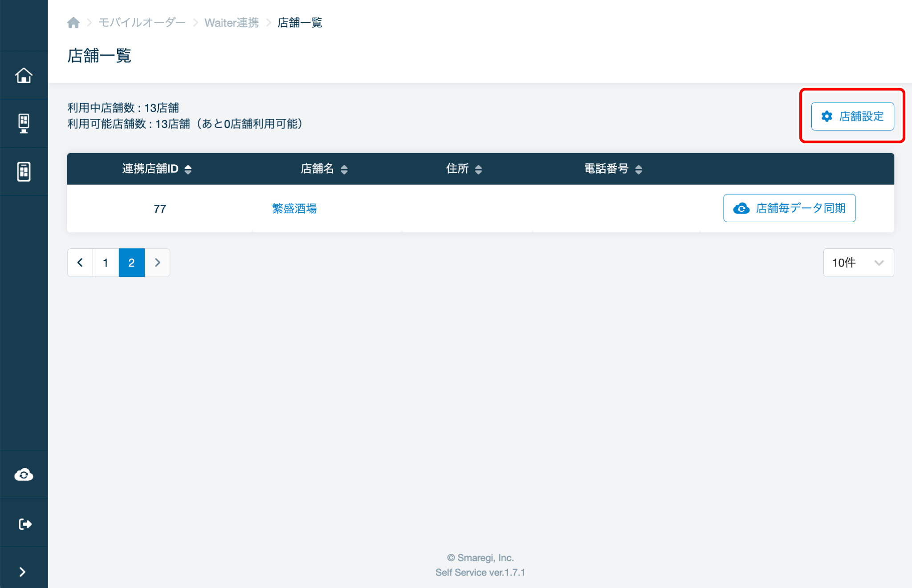Sort by 連携店舗ID column
This screenshot has height=588, width=912.
[157, 169]
